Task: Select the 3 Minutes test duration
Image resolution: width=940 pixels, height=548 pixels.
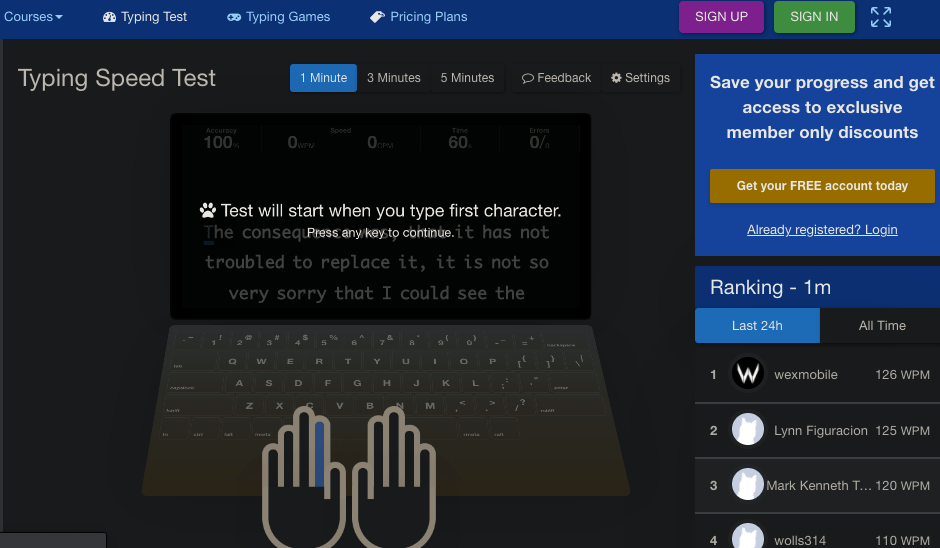Action: 394,78
